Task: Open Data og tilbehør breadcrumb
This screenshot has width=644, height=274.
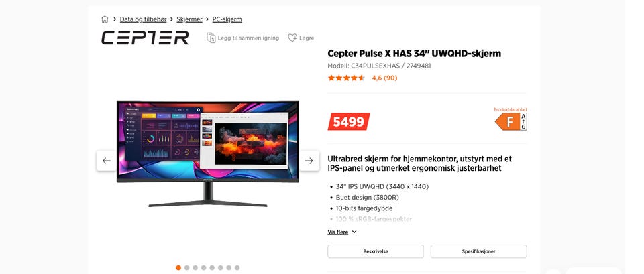Action: coord(144,19)
